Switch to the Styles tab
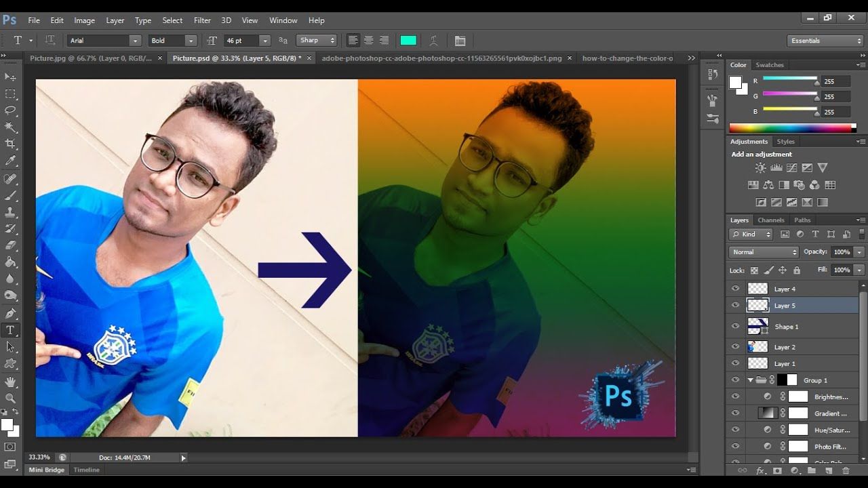This screenshot has height=488, width=868. pyautogui.click(x=785, y=142)
